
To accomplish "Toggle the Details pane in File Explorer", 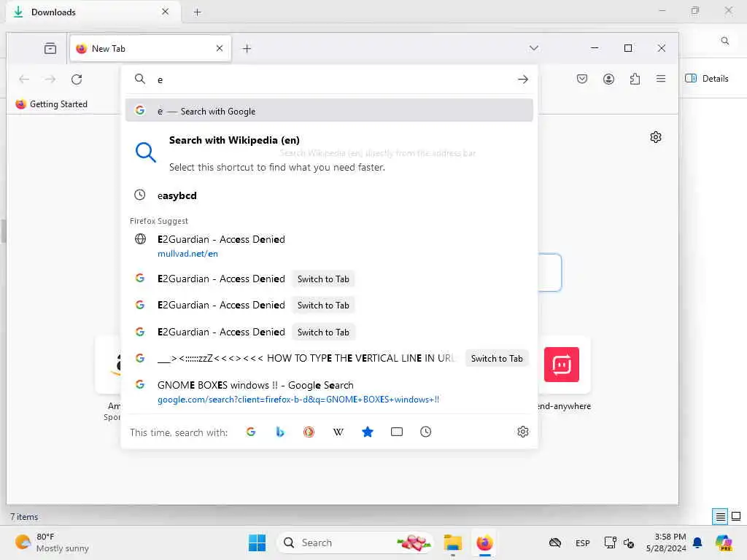I will point(707,79).
